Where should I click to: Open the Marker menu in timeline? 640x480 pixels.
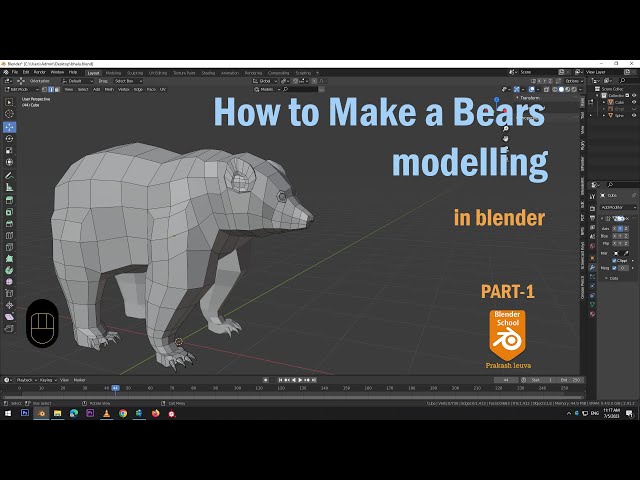[x=79, y=380]
